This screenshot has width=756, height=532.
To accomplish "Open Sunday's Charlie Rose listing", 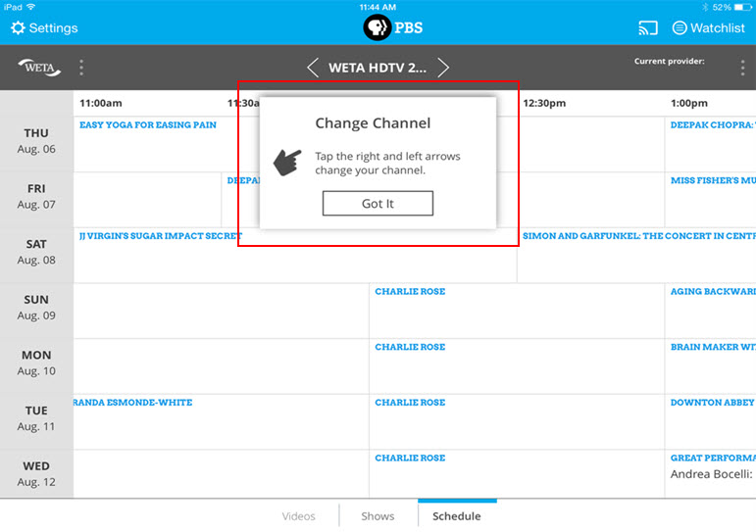I will click(x=410, y=292).
